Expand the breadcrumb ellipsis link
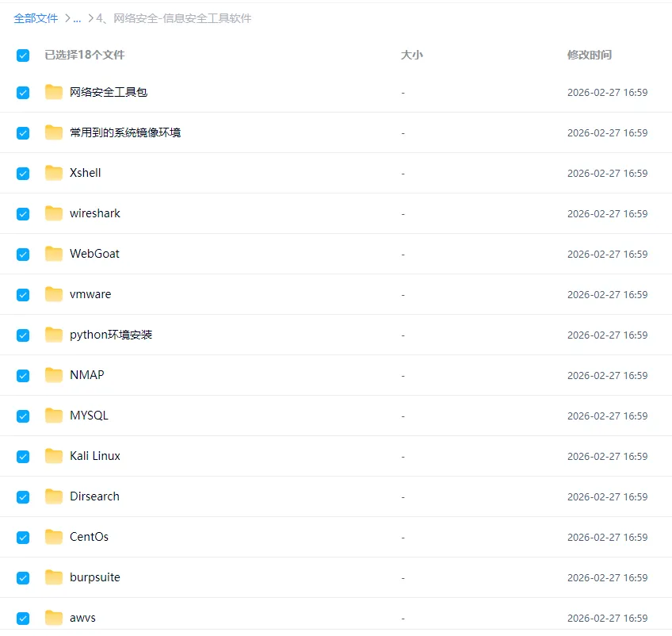 [77, 19]
